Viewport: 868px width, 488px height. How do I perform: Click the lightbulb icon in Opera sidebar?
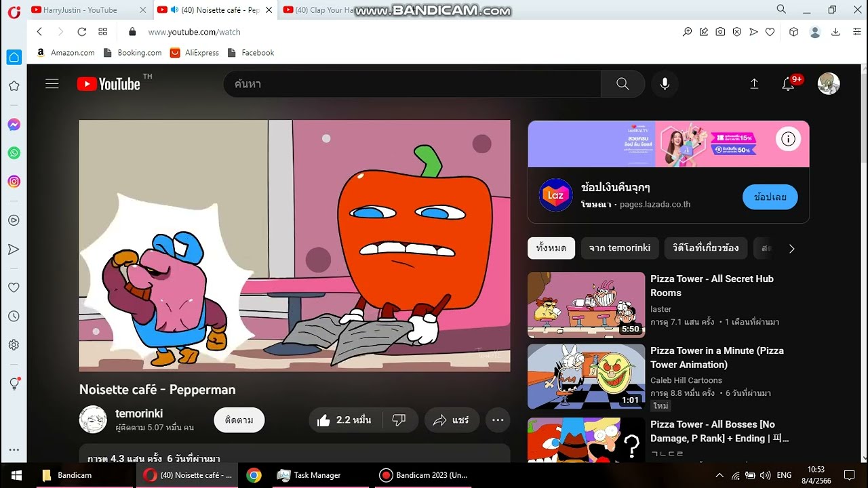pos(14,384)
